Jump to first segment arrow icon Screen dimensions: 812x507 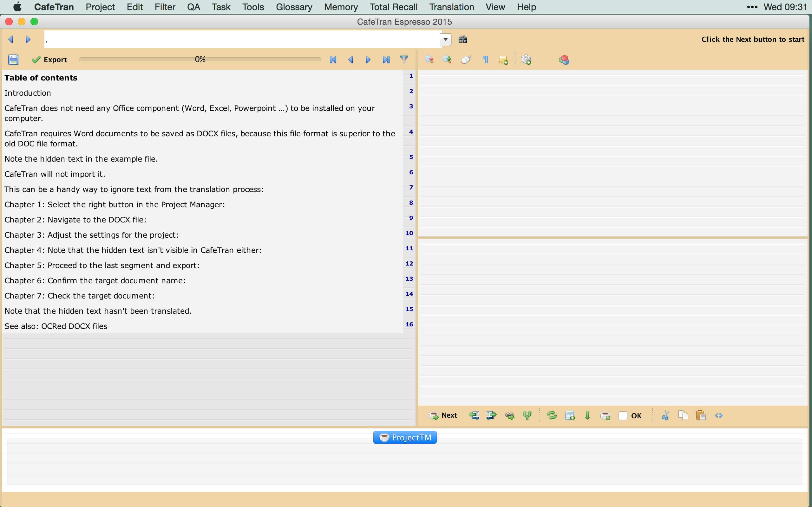[x=333, y=60]
